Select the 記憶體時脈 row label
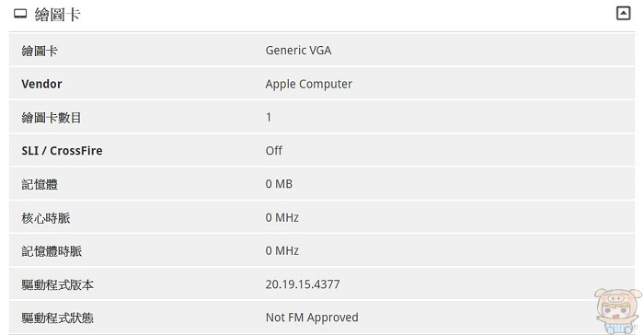This screenshot has width=644, height=335. coord(52,251)
